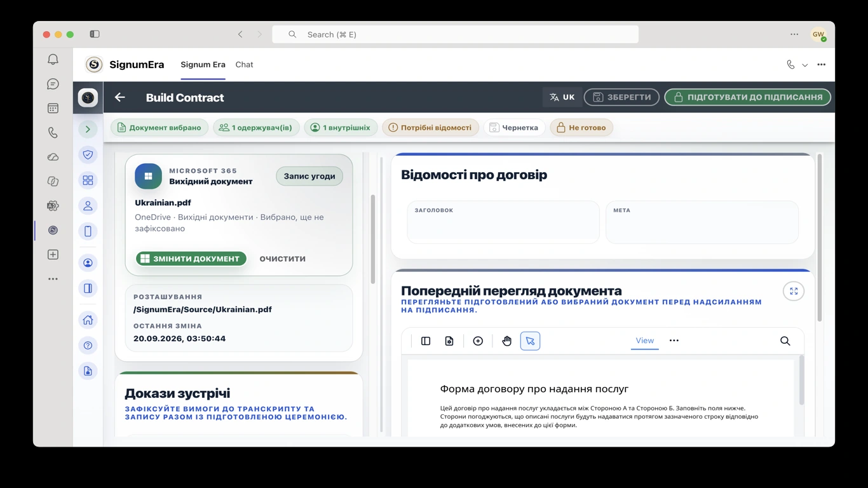Open the grid dashboard icon in the sidebar
The width and height of the screenshot is (868, 488).
tap(88, 180)
